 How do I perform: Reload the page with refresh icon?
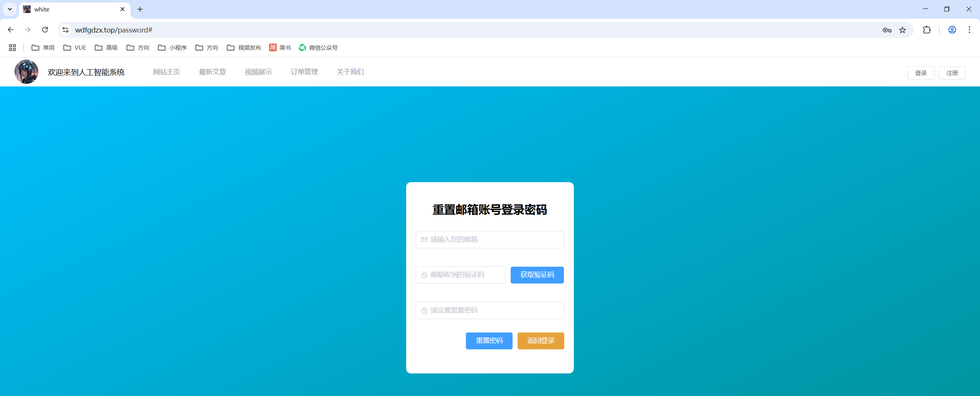(45, 30)
